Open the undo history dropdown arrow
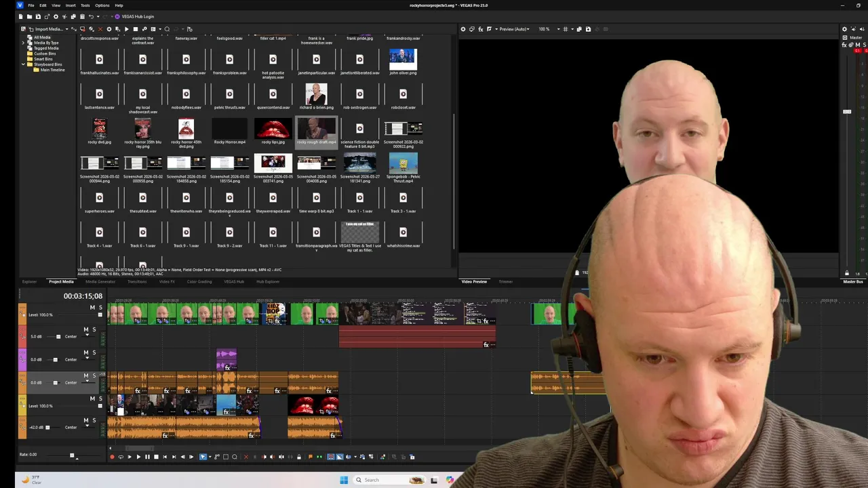Viewport: 868px width, 488px height. tap(98, 16)
